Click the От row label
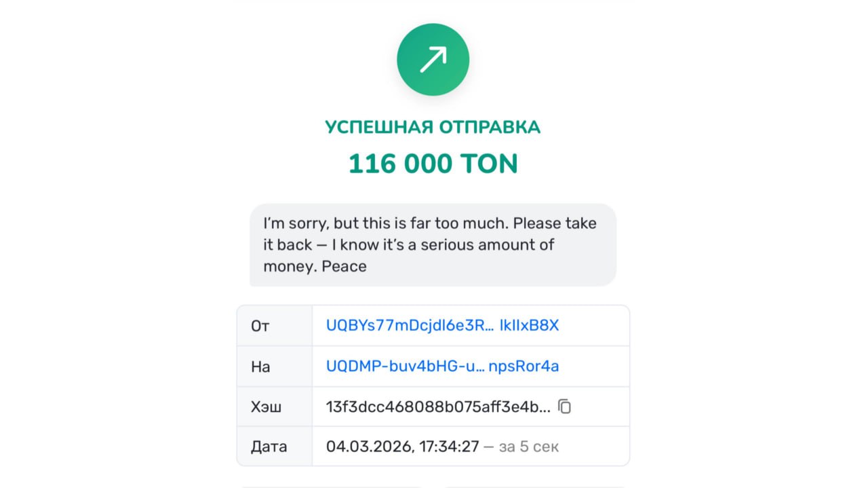Viewport: 868px width, 488px height. [260, 326]
